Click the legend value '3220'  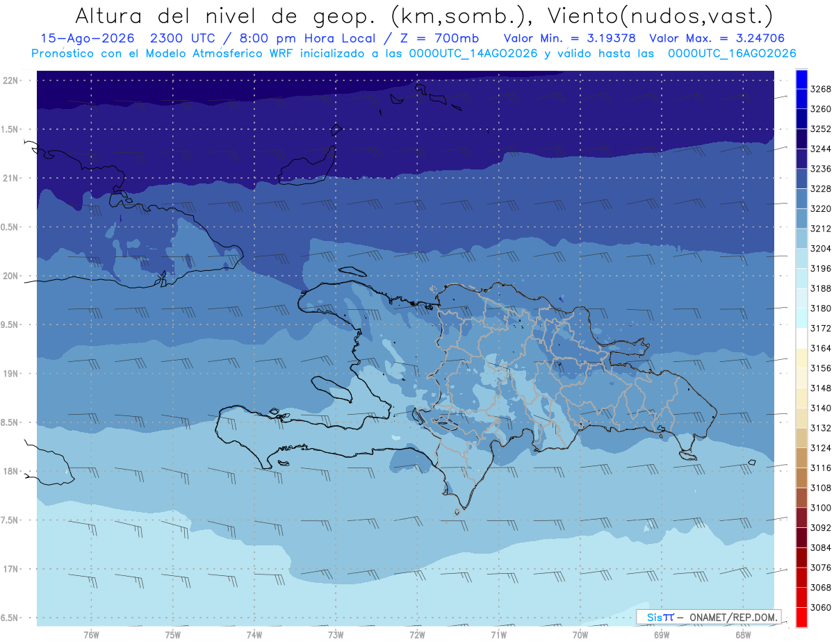point(821,208)
